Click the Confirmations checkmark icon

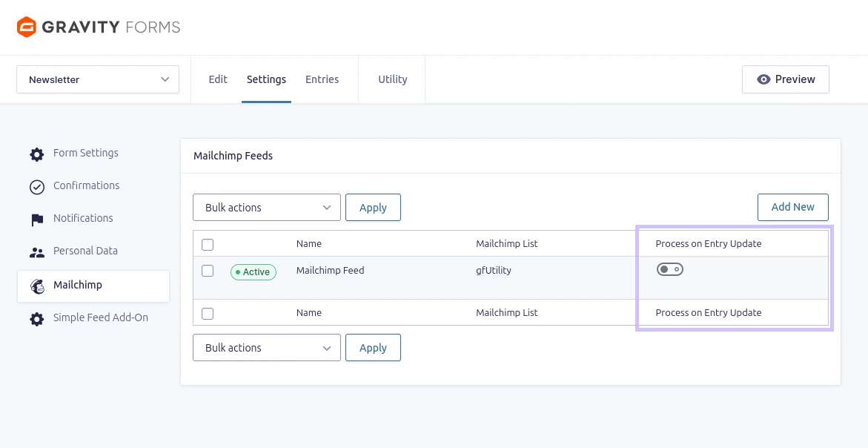coord(36,187)
